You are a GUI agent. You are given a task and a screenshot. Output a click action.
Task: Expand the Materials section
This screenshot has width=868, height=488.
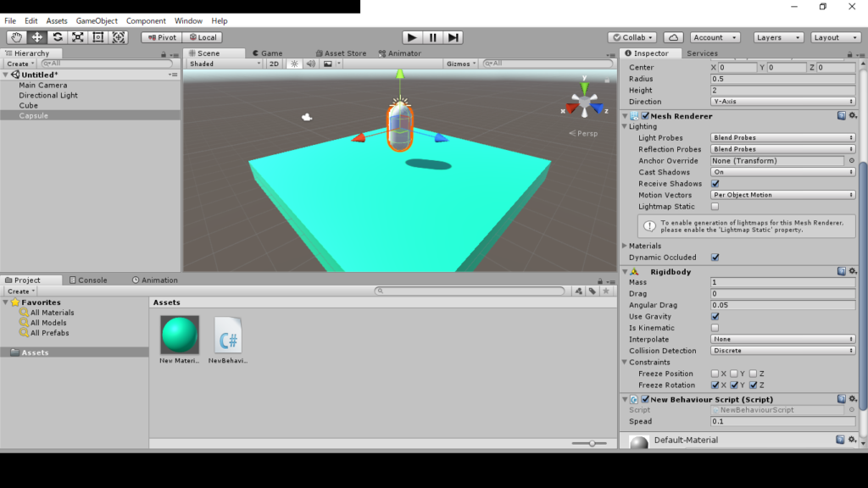626,246
